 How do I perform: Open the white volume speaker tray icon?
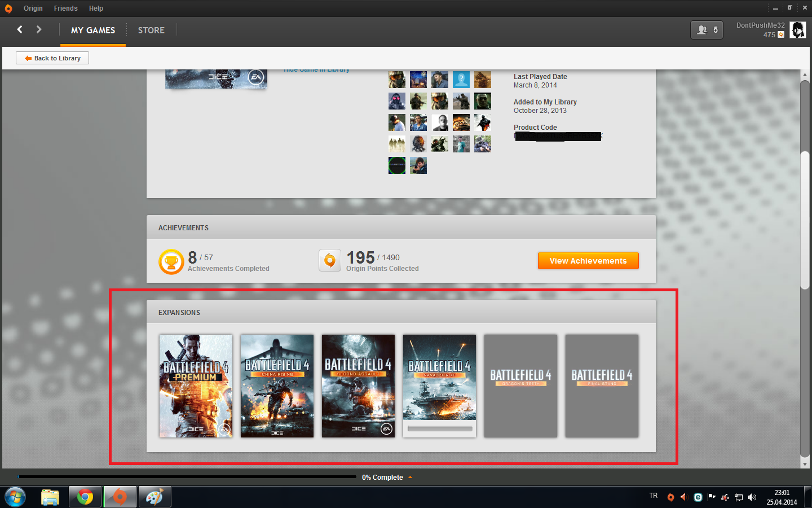tap(752, 497)
